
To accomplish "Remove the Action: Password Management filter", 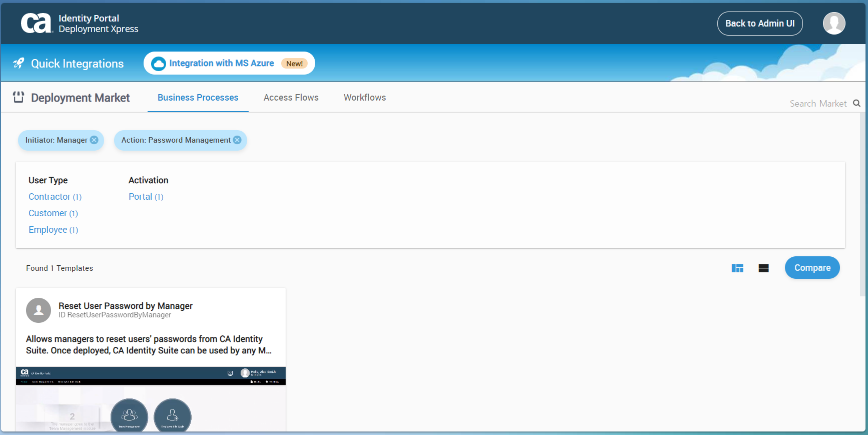I will tap(237, 140).
